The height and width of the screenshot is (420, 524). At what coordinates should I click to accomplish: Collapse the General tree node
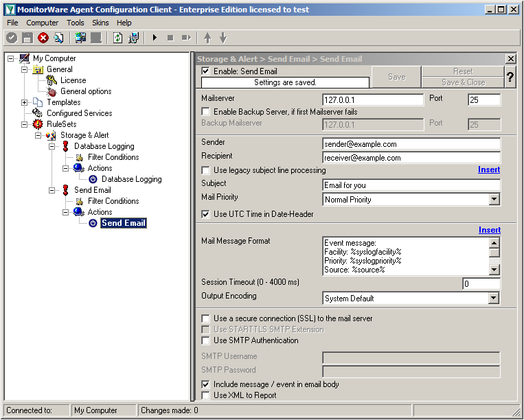click(x=25, y=69)
